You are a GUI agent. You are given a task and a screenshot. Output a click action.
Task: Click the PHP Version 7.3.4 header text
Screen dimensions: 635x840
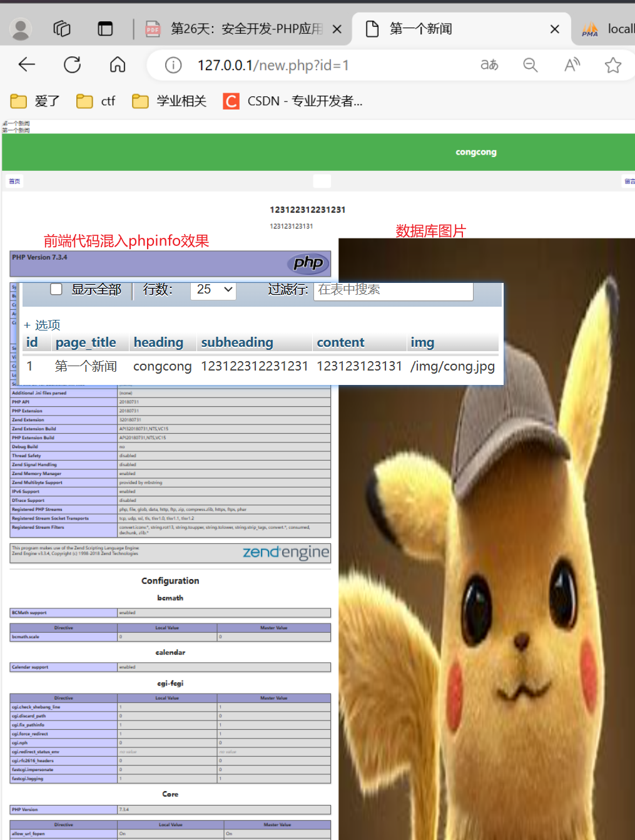coord(39,257)
